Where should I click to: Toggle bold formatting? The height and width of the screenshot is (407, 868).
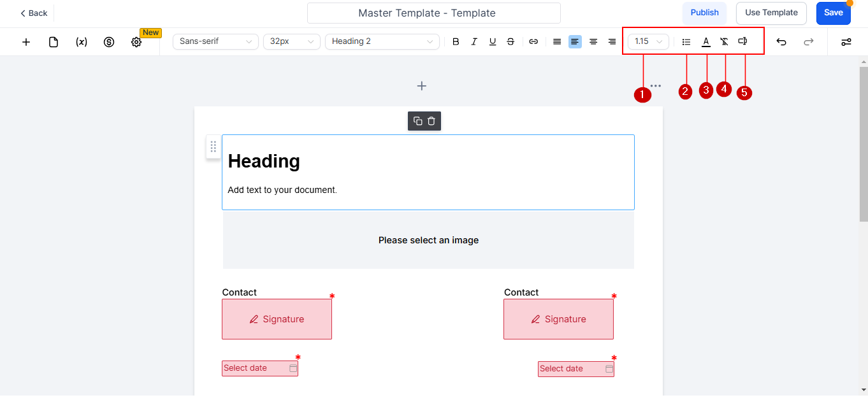point(456,41)
